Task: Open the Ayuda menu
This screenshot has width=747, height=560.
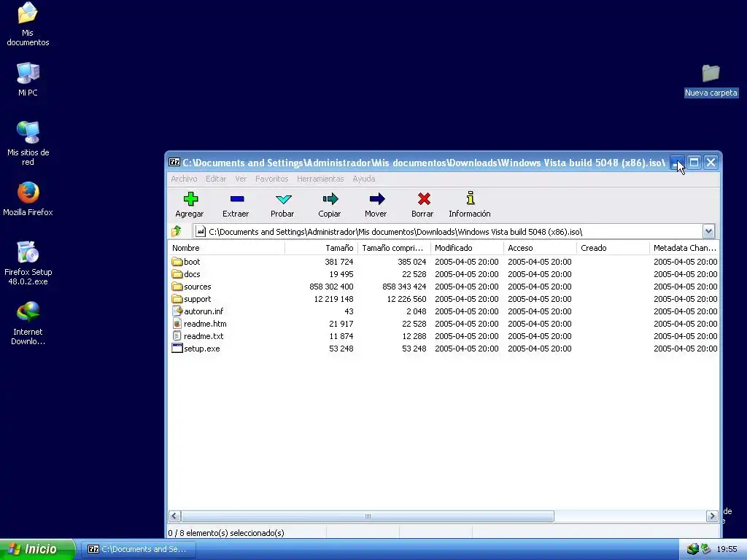Action: [x=363, y=179]
